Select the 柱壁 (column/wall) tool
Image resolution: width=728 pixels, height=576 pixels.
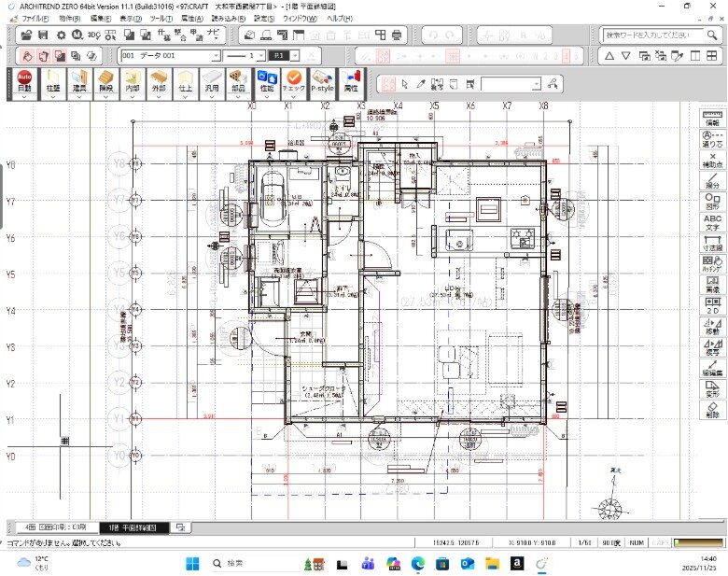[x=53, y=80]
